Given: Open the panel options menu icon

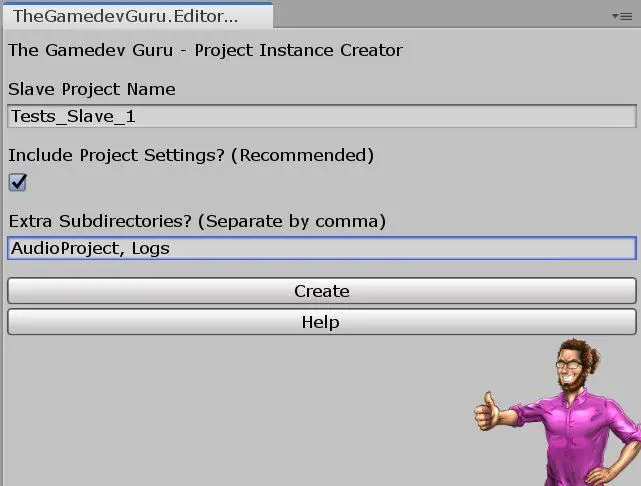Looking at the screenshot, I should pyautogui.click(x=621, y=16).
